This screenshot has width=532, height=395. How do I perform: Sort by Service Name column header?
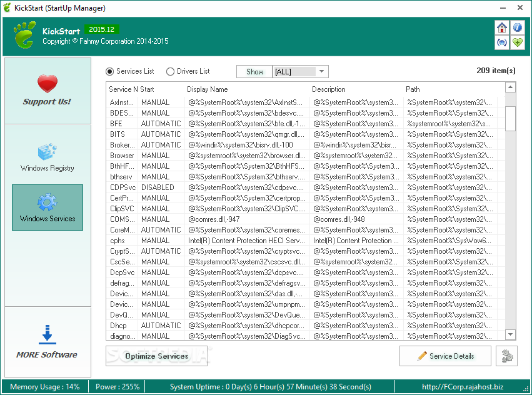coord(123,89)
